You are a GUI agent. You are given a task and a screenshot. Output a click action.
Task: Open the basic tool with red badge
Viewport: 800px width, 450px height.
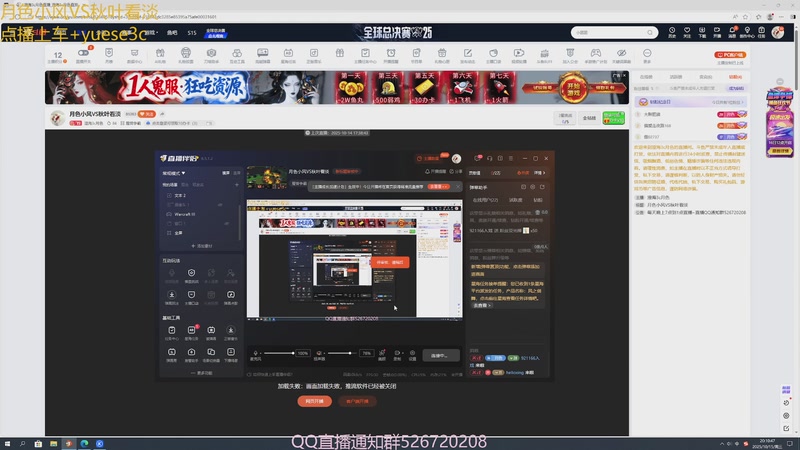click(x=191, y=330)
